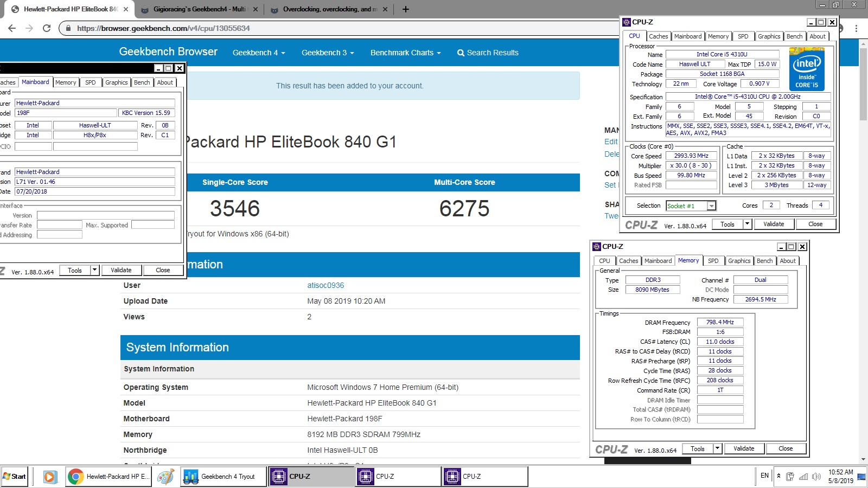
Task: Expand the Benchmark Charts menu
Action: 405,53
